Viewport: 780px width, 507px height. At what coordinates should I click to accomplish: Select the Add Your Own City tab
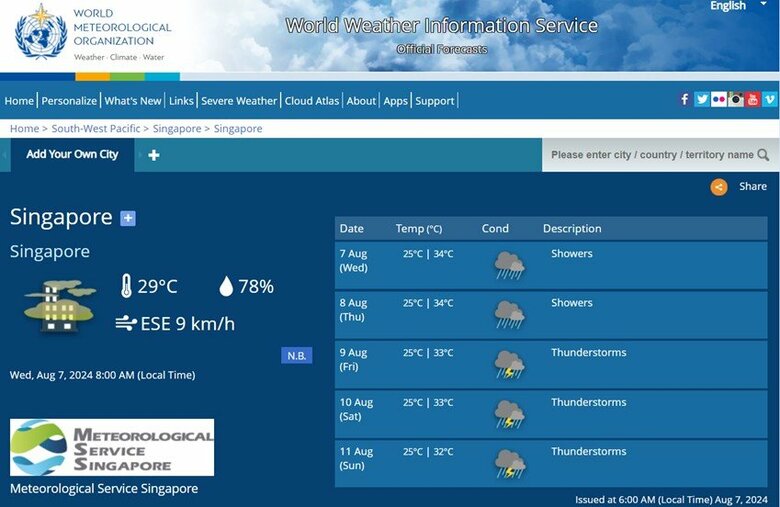pyautogui.click(x=72, y=155)
